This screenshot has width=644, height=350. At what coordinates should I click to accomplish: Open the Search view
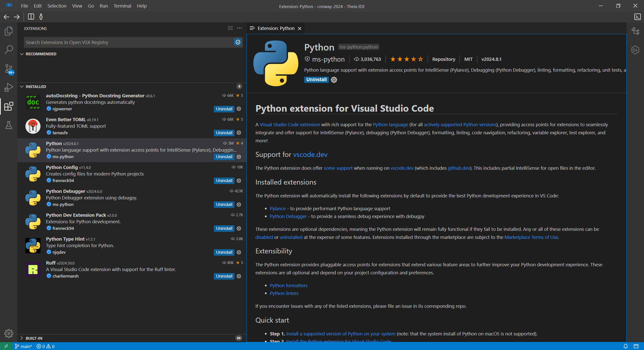[x=9, y=50]
